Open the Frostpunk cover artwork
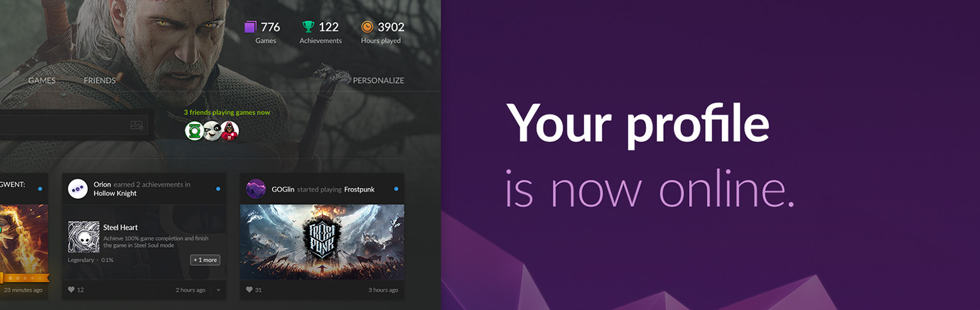The width and height of the screenshot is (980, 310). coord(322,242)
